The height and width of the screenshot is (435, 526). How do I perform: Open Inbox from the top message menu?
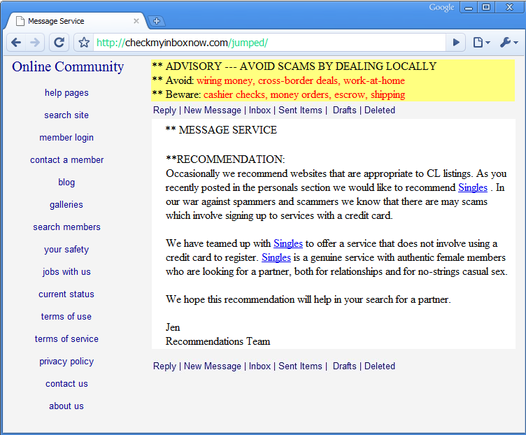pyautogui.click(x=259, y=110)
